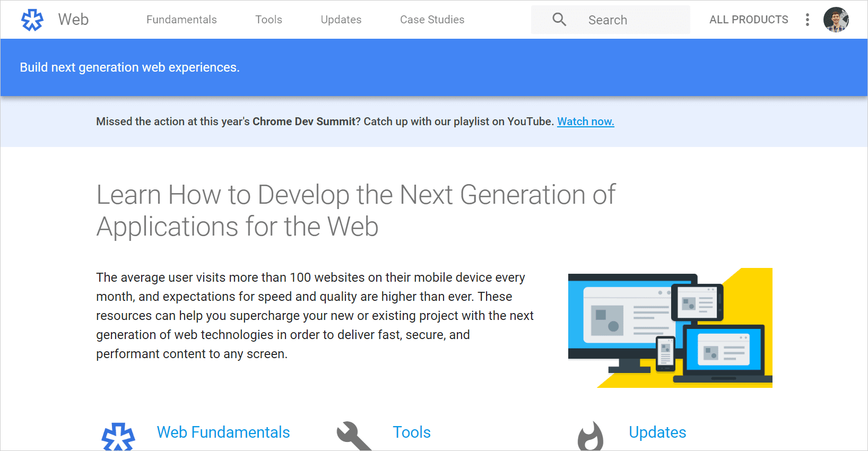Click the Web site title text
The height and width of the screenshot is (451, 868).
[x=73, y=20]
